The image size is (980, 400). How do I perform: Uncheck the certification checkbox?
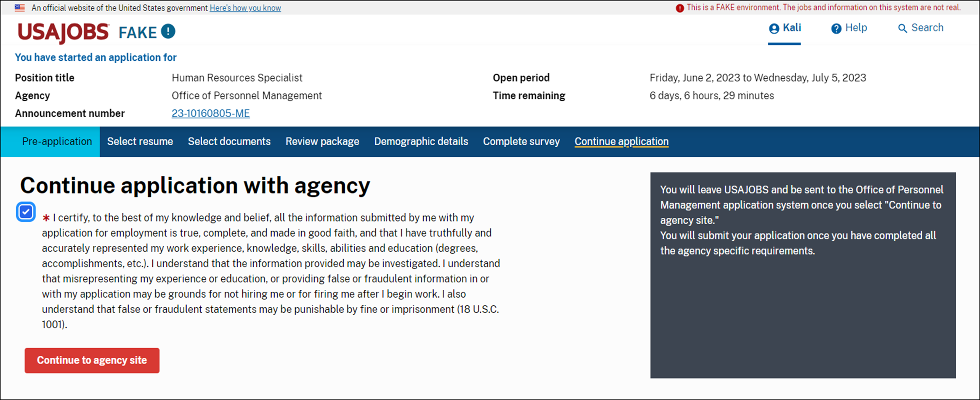pyautogui.click(x=26, y=212)
